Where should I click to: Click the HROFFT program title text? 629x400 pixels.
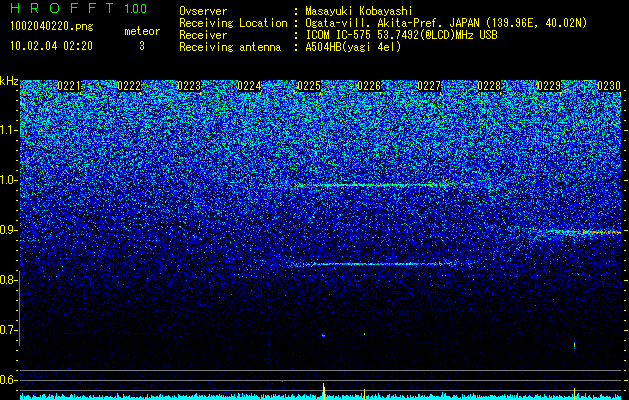coord(62,8)
